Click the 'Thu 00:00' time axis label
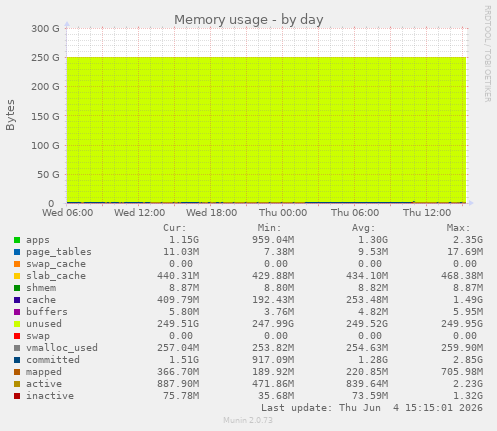This screenshot has width=497, height=431. tap(283, 213)
